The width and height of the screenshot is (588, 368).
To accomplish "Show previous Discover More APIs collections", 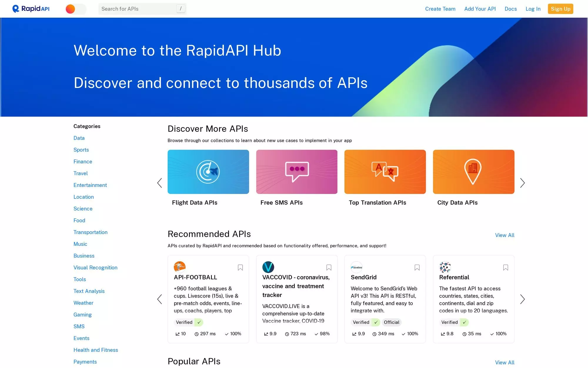I will (x=159, y=183).
